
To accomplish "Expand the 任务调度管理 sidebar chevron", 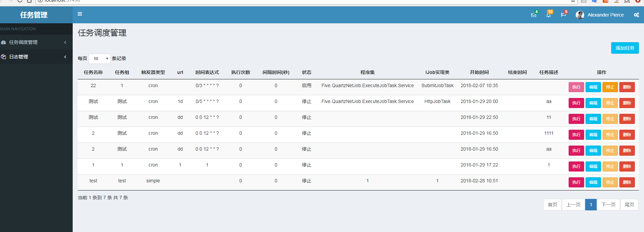I will (x=65, y=43).
